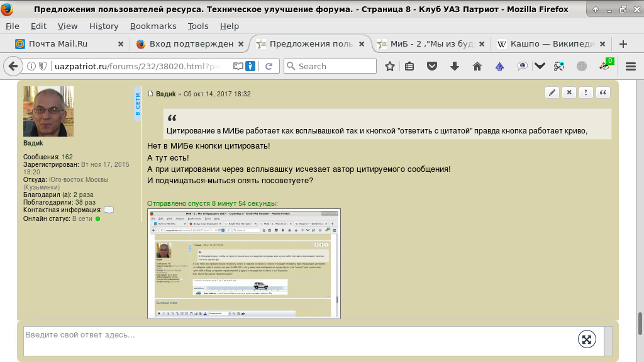This screenshot has width=644, height=362.
Task: Go to the Firefox home page icon
Action: click(477, 66)
